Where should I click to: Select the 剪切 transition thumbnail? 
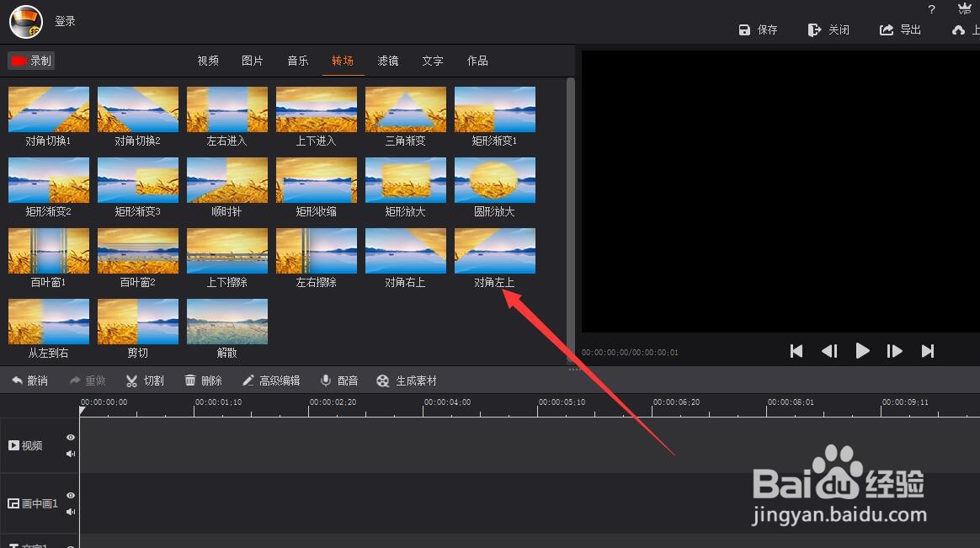tap(138, 322)
